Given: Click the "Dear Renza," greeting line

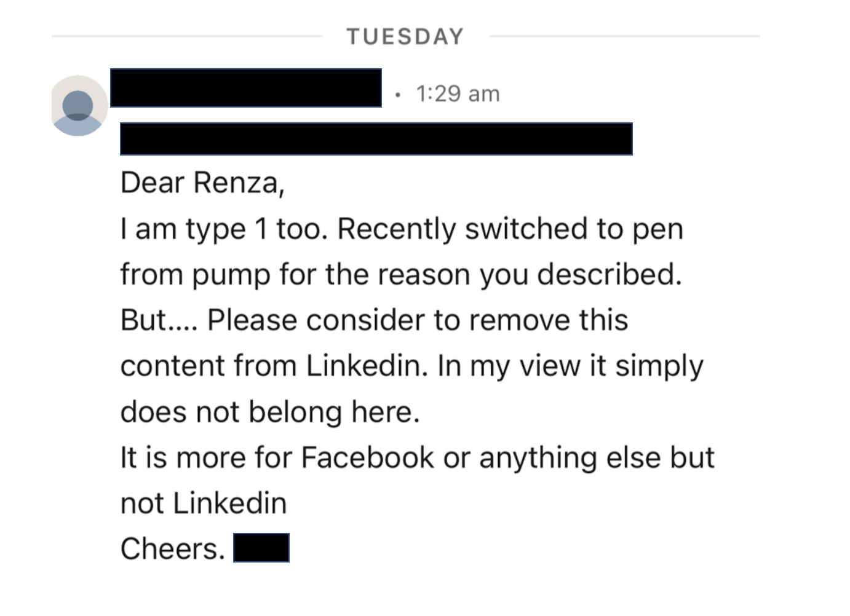Looking at the screenshot, I should [202, 183].
